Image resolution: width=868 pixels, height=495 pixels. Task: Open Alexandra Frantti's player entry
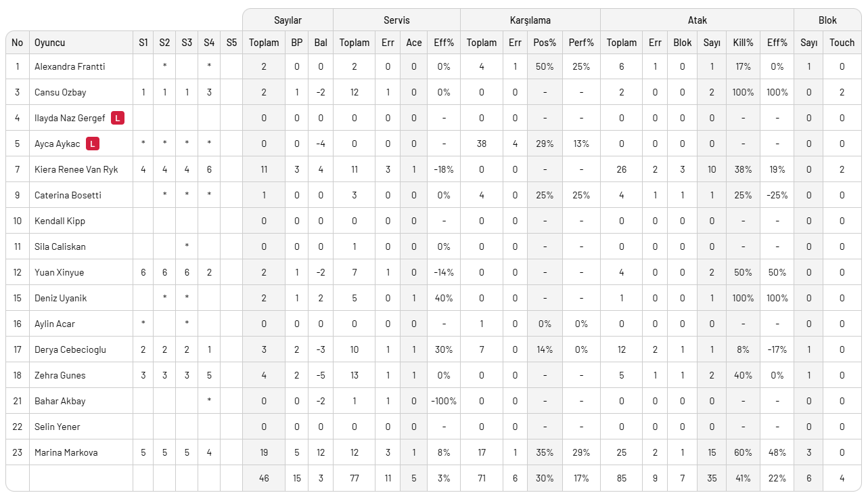(x=70, y=67)
